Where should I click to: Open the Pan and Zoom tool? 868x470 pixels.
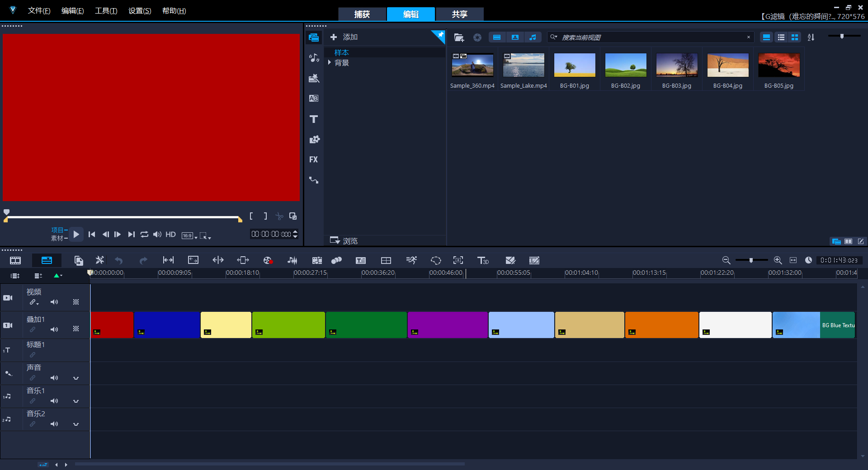(x=458, y=260)
